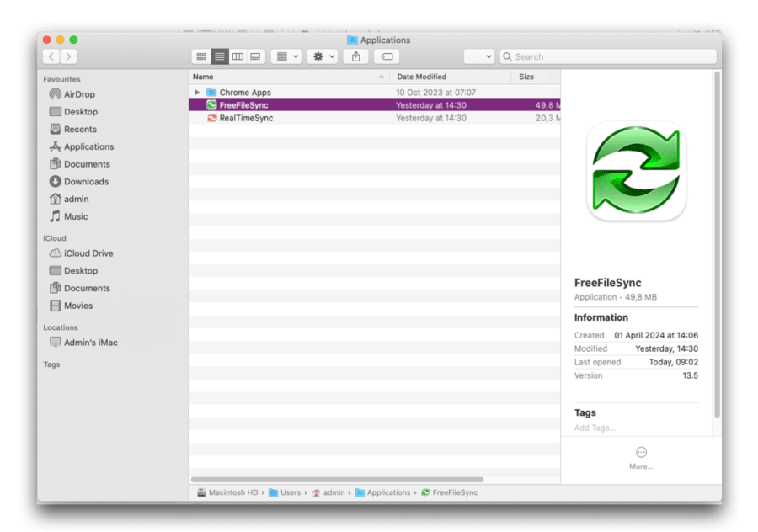This screenshot has height=532, width=758.
Task: Toggle the Name column sort order
Action: tap(203, 77)
